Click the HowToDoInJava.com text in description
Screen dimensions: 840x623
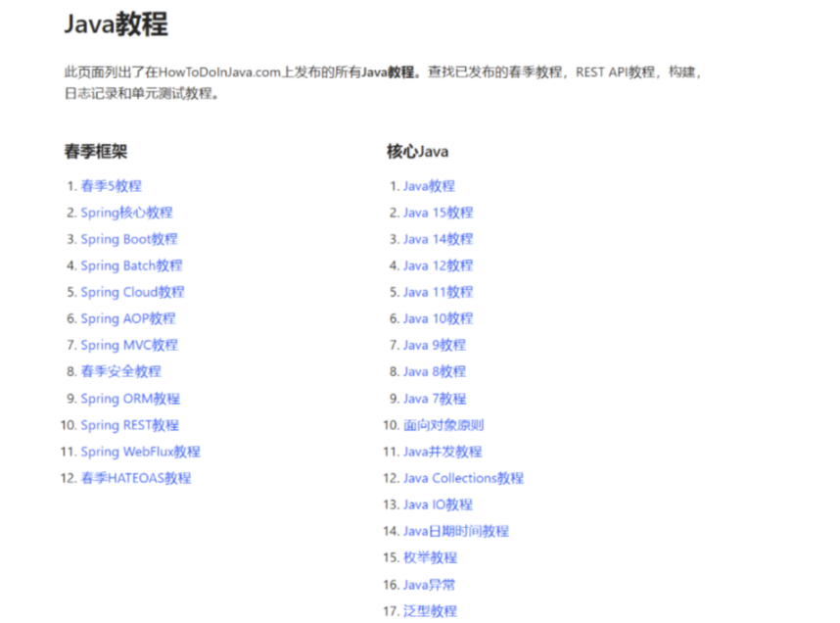pos(219,72)
